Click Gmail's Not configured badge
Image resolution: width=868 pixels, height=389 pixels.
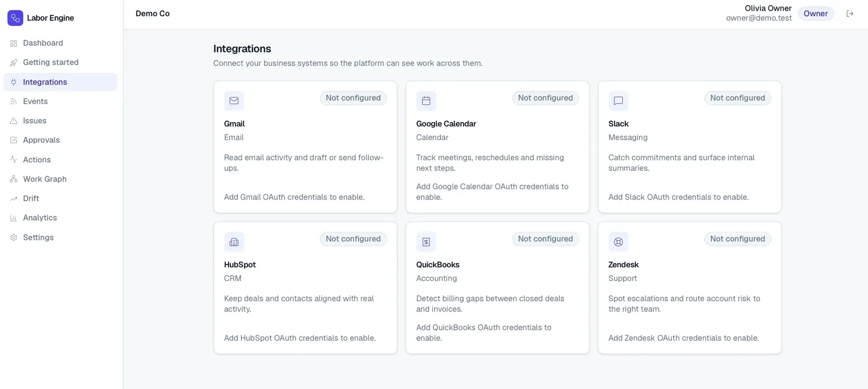[353, 98]
